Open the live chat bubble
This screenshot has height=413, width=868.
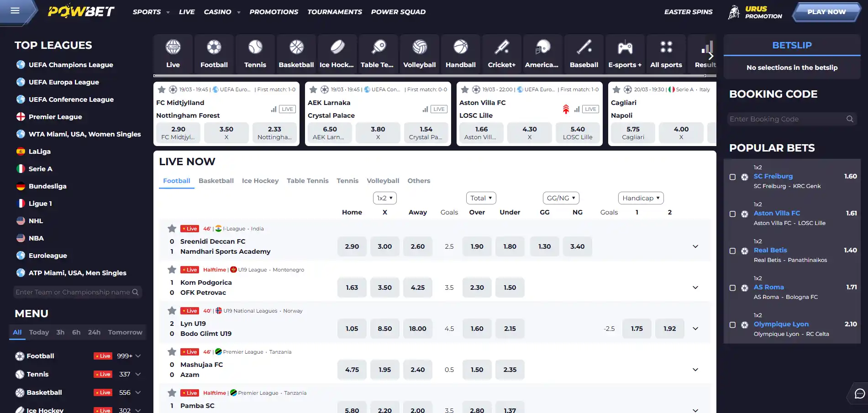click(x=859, y=393)
